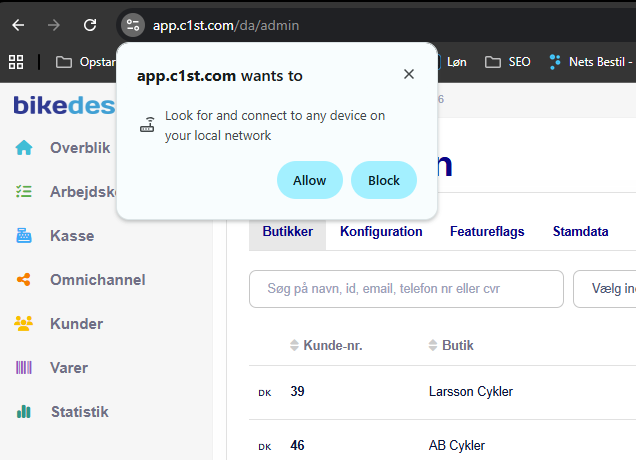Click the Kunder people icon
Screen dimensions: 636x460
click(24, 324)
